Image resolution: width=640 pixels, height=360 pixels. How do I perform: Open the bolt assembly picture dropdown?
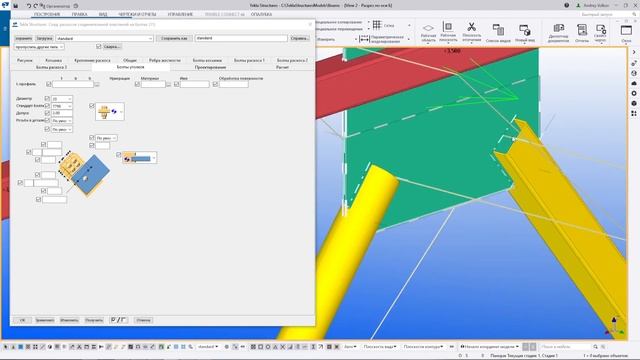point(109,111)
